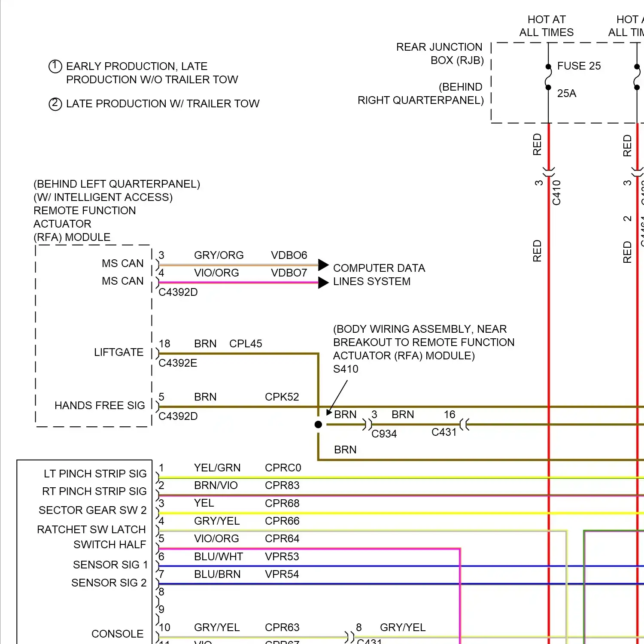Image resolution: width=644 pixels, height=644 pixels.
Task: Click the COMPUTER DATA LINES SYSTEM reference
Action: 379,275
